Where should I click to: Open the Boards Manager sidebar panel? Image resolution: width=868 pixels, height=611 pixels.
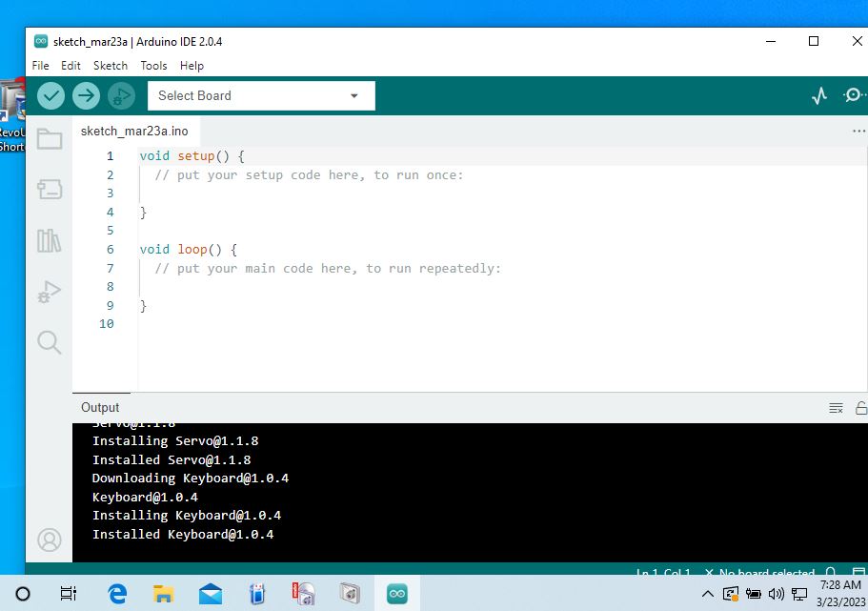coord(50,189)
